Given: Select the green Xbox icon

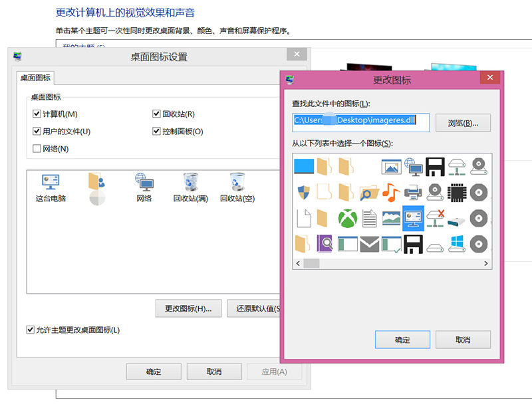Looking at the screenshot, I should click(x=347, y=218).
